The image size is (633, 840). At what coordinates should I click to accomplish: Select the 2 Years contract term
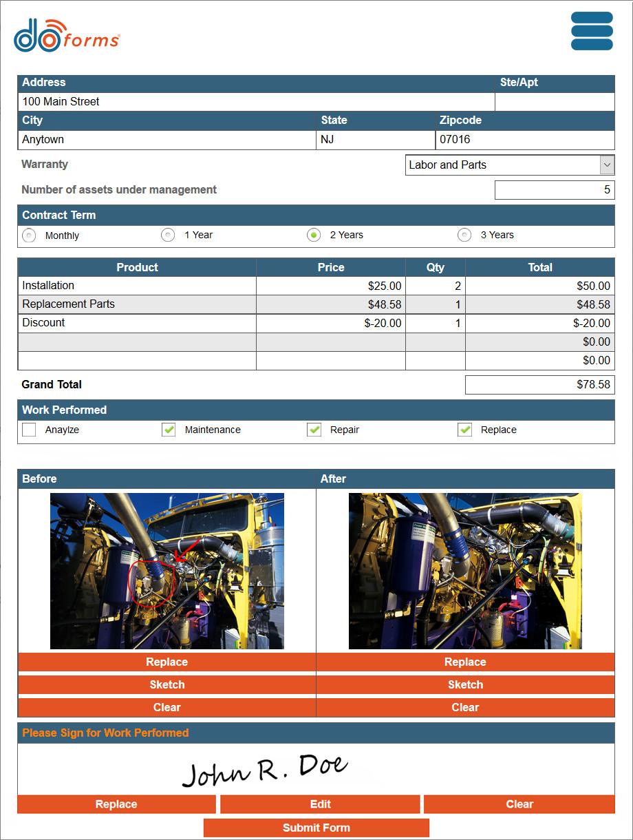pyautogui.click(x=314, y=235)
